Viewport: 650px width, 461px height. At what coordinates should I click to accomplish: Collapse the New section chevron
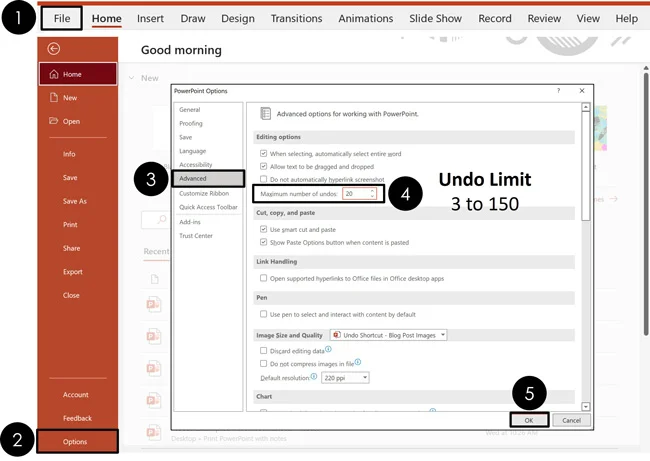tap(131, 78)
